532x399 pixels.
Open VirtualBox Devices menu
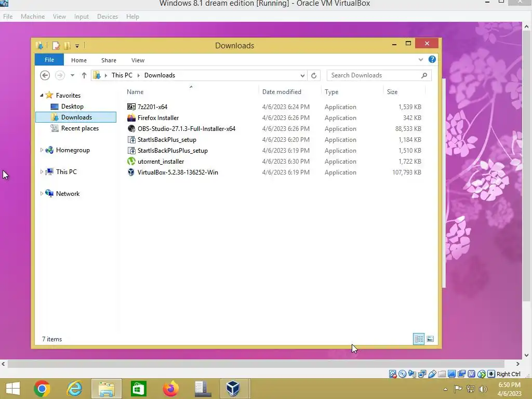click(108, 16)
